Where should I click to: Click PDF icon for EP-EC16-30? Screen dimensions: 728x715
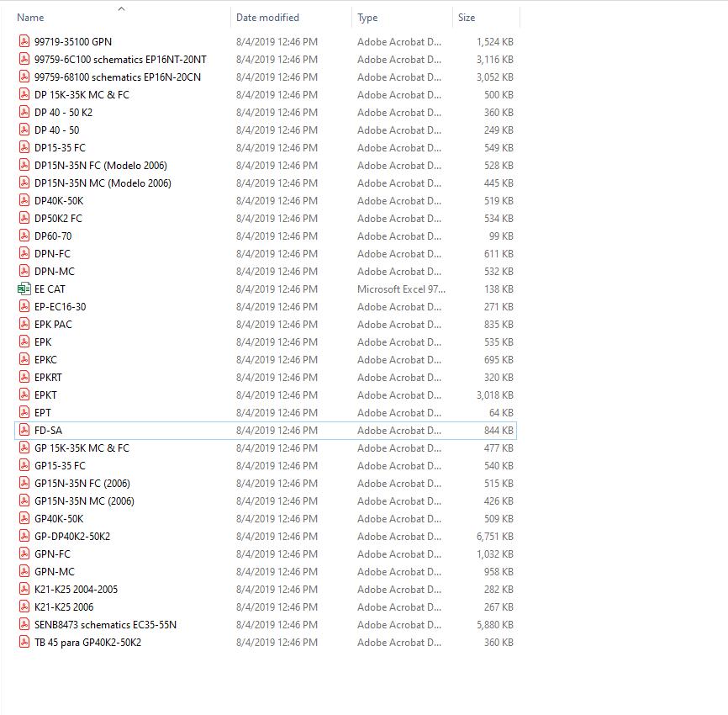click(24, 306)
